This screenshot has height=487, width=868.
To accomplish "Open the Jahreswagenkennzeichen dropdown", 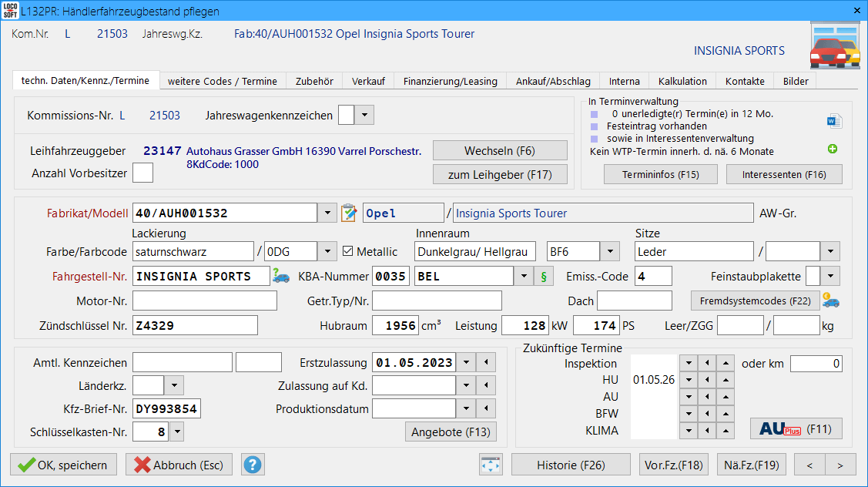I will [365, 116].
